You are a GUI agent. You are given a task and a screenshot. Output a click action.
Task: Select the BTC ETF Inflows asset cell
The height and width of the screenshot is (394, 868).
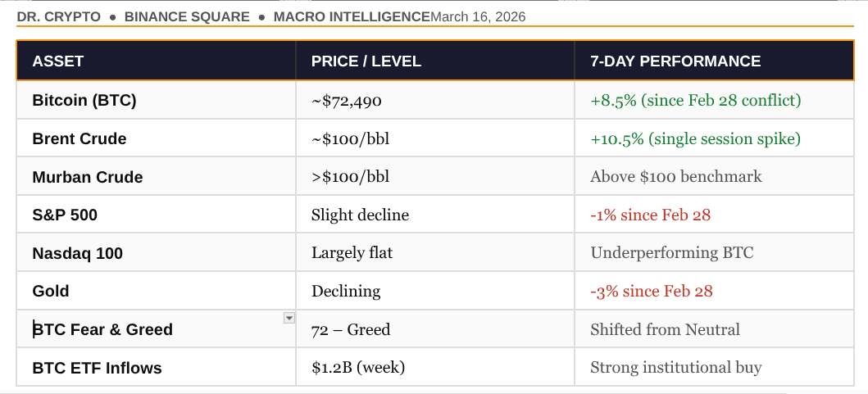pyautogui.click(x=98, y=369)
